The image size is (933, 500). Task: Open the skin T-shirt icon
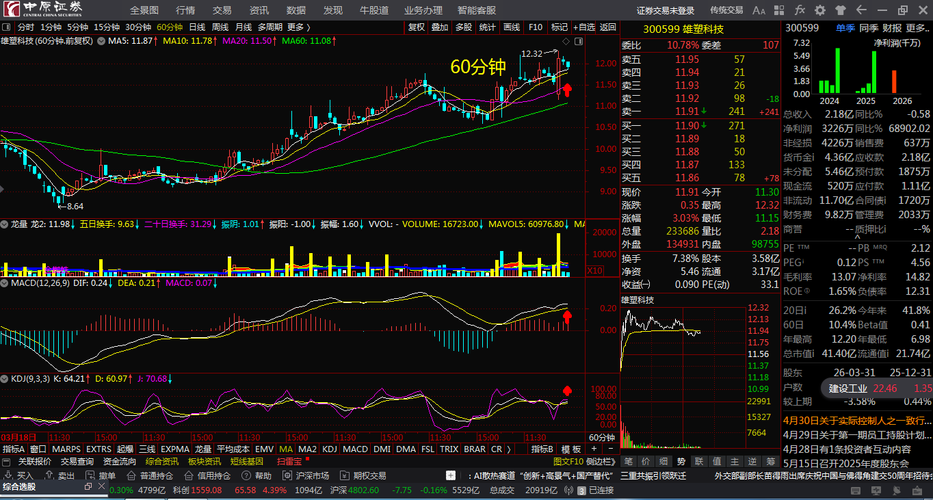[x=840, y=10]
